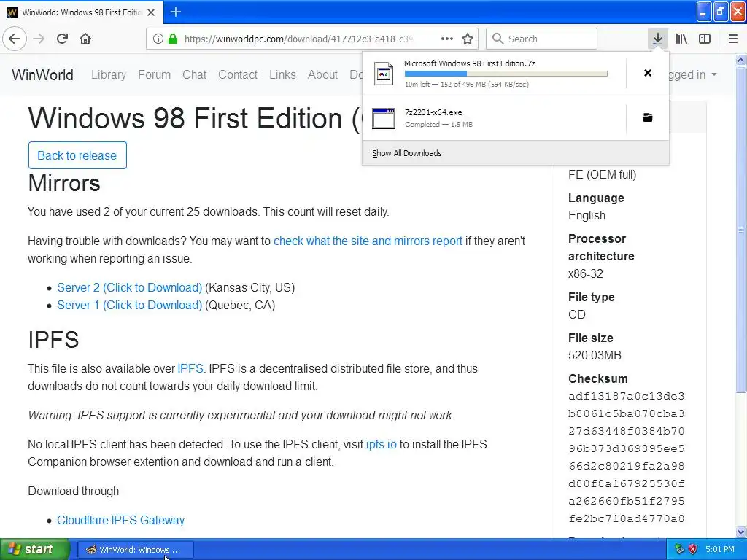Visit the ipfs.io link
The width and height of the screenshot is (747, 560).
click(x=381, y=444)
